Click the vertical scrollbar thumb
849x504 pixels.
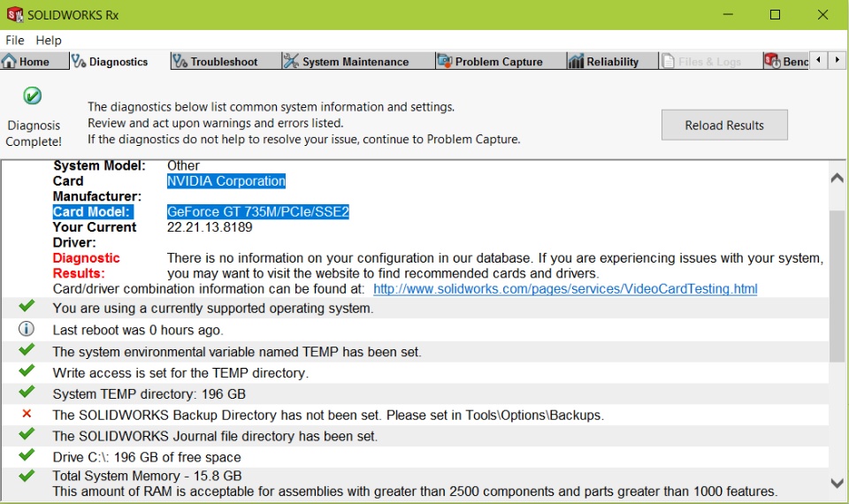tap(838, 286)
